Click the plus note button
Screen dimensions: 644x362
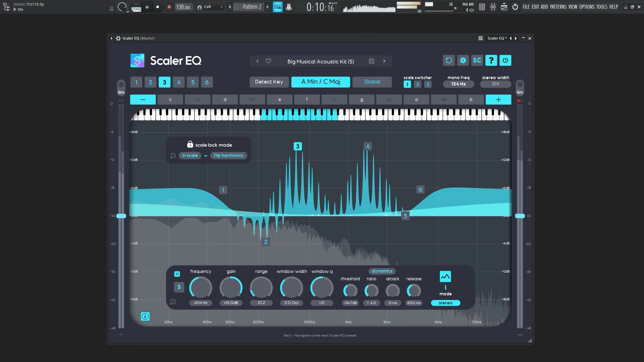[x=498, y=100]
